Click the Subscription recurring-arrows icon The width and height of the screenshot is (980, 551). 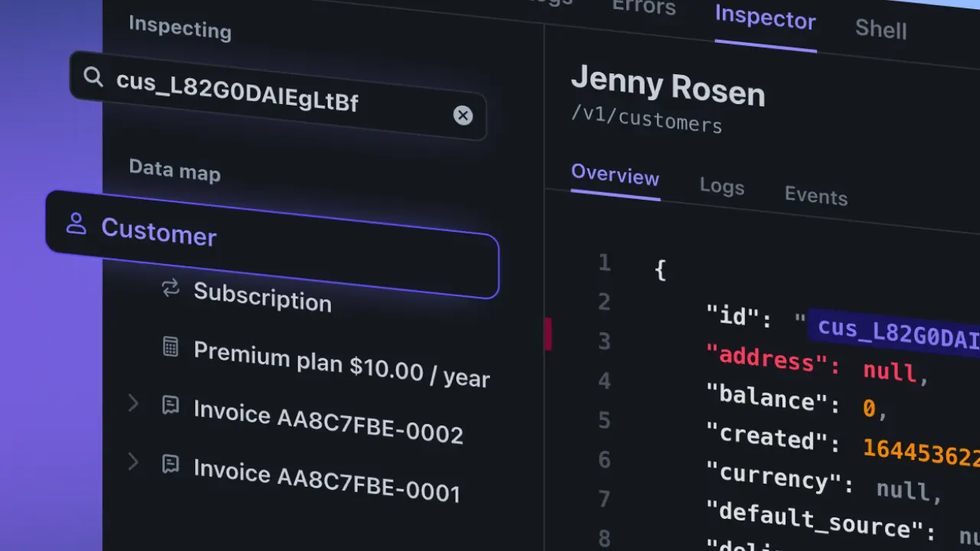coord(170,288)
